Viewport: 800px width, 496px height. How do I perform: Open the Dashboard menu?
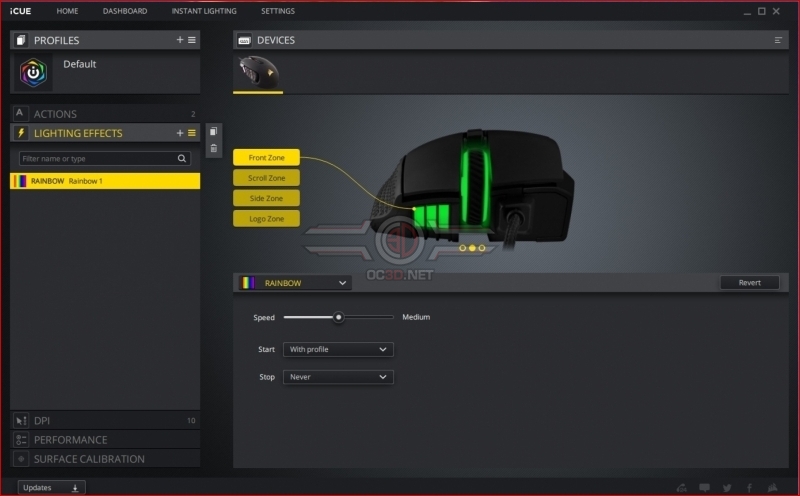point(125,11)
